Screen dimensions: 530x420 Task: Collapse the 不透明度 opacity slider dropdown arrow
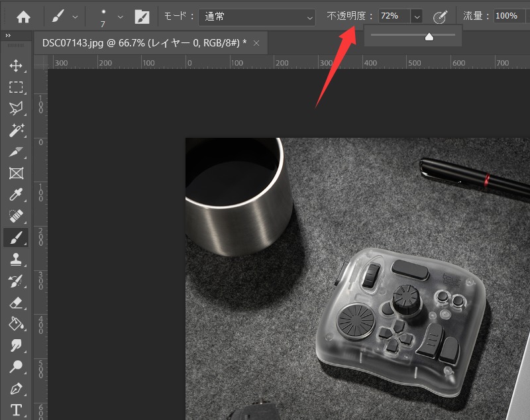(417, 17)
